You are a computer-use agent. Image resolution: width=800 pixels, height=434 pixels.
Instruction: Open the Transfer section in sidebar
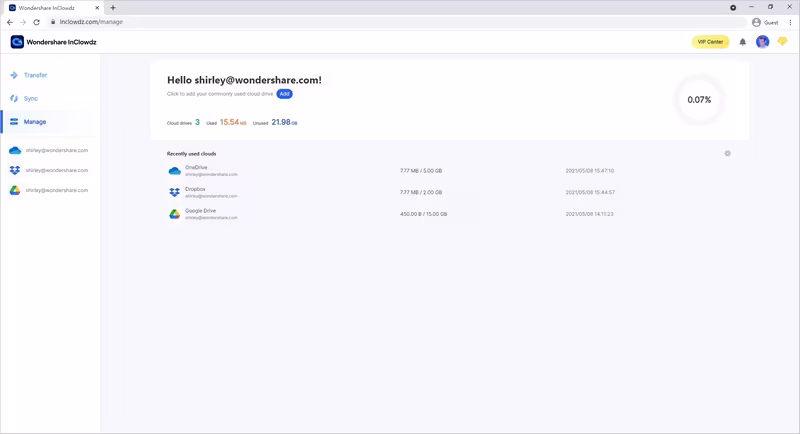point(35,75)
